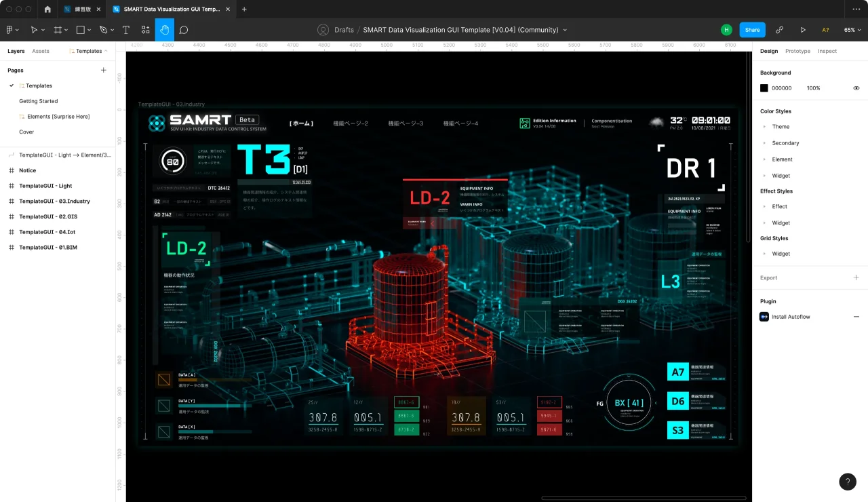Viewport: 868px width, 502px height.
Task: Click the Home icon in tab bar
Action: [x=47, y=9]
